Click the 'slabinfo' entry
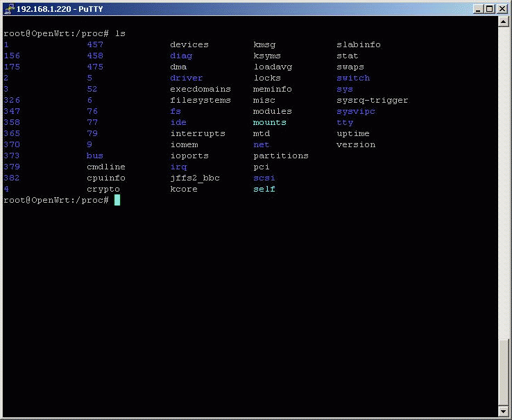This screenshot has height=420, width=512. (359, 44)
